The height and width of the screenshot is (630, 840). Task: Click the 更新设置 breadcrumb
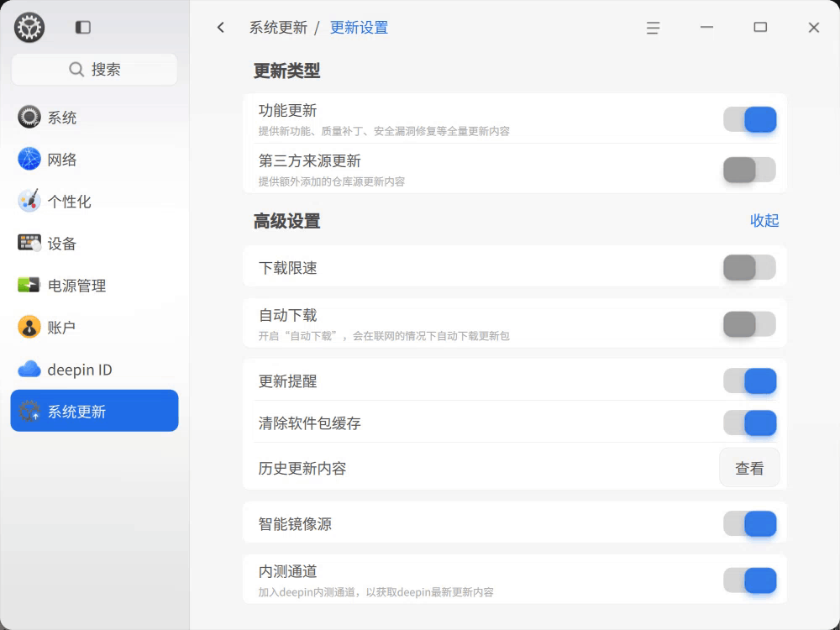(x=359, y=28)
